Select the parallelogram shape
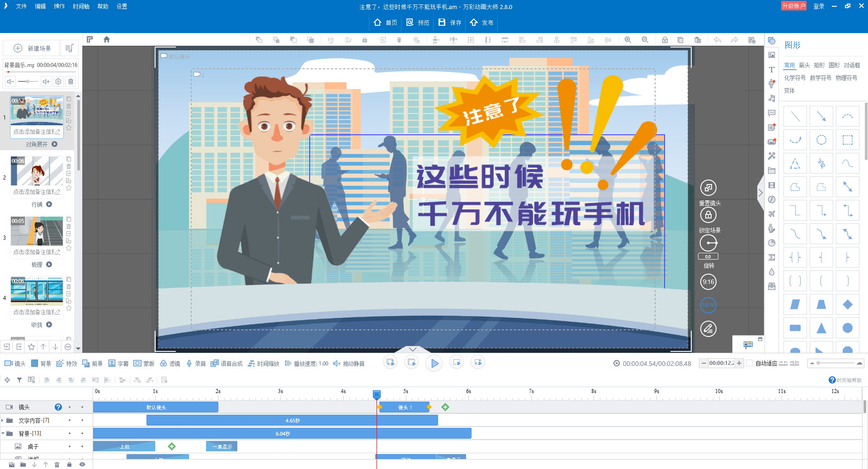This screenshot has height=469, width=868. (795, 304)
